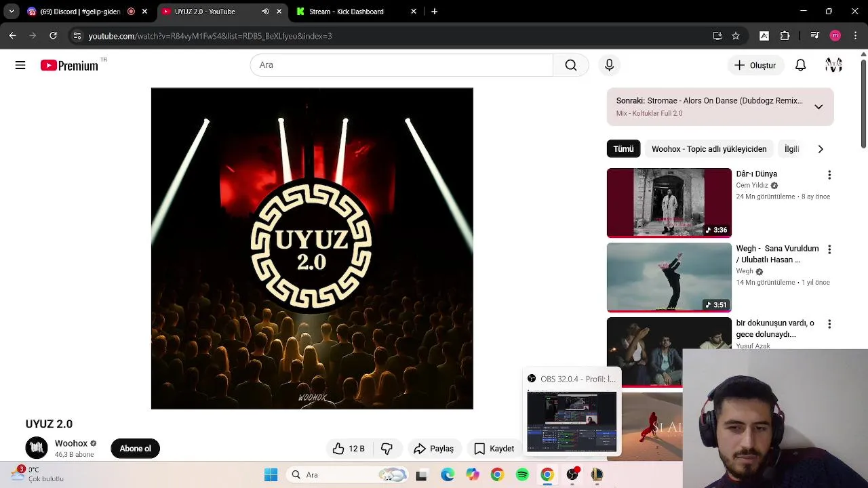Open 'Dâr-ı Dünya' video title

point(756,174)
